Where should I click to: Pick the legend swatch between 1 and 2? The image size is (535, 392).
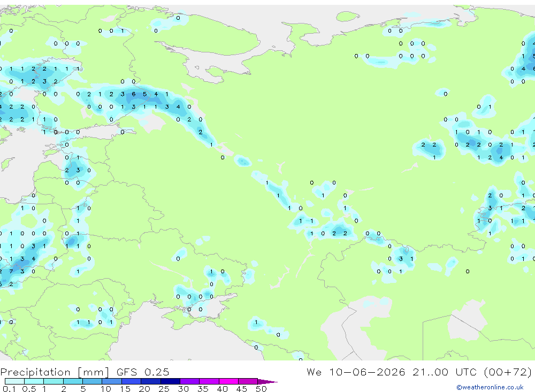click(53, 381)
